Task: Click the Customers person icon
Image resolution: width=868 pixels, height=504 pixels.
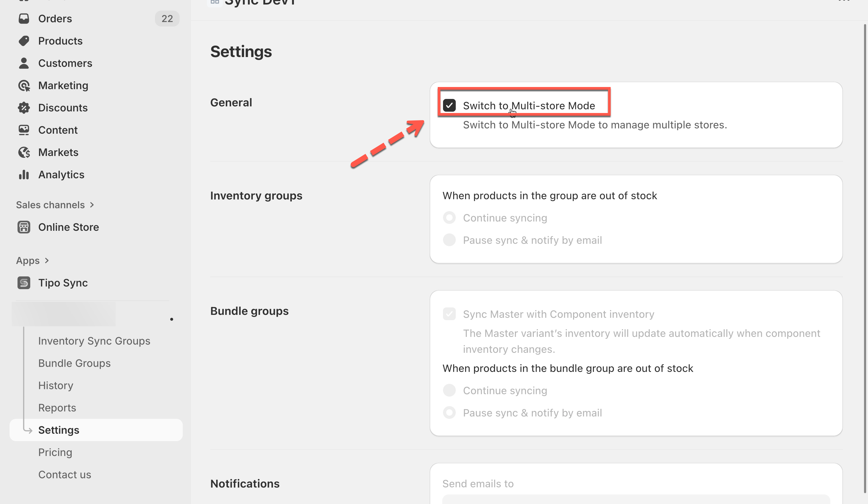Action: 24,63
